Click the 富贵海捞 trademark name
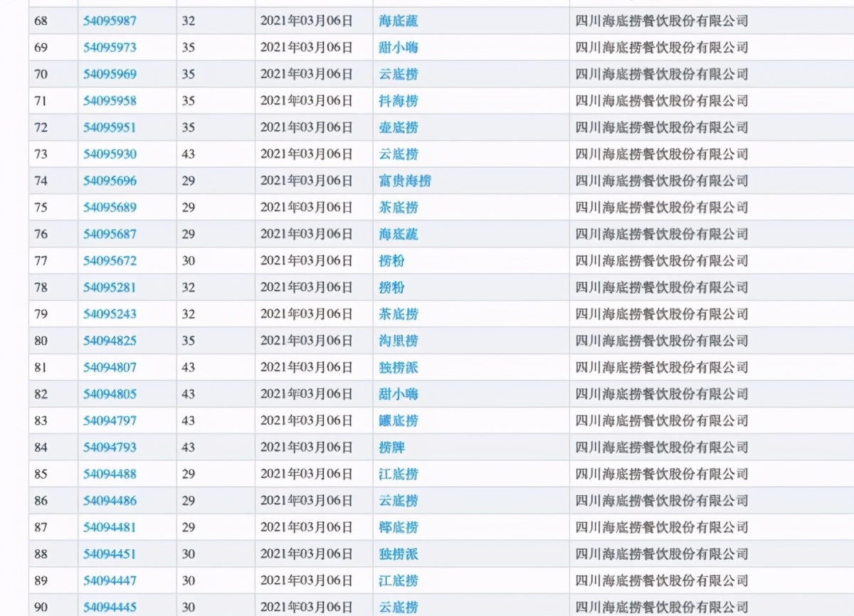This screenshot has width=854, height=616. pos(405,181)
